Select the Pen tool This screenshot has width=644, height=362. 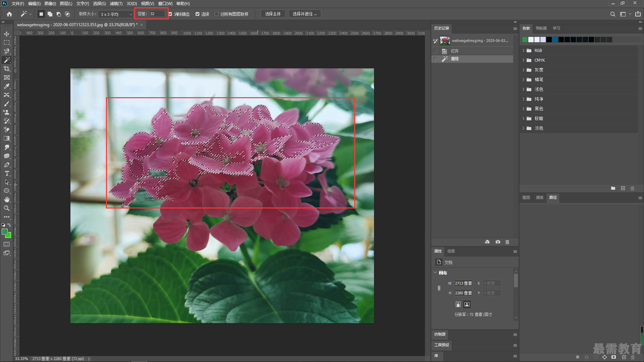(7, 165)
